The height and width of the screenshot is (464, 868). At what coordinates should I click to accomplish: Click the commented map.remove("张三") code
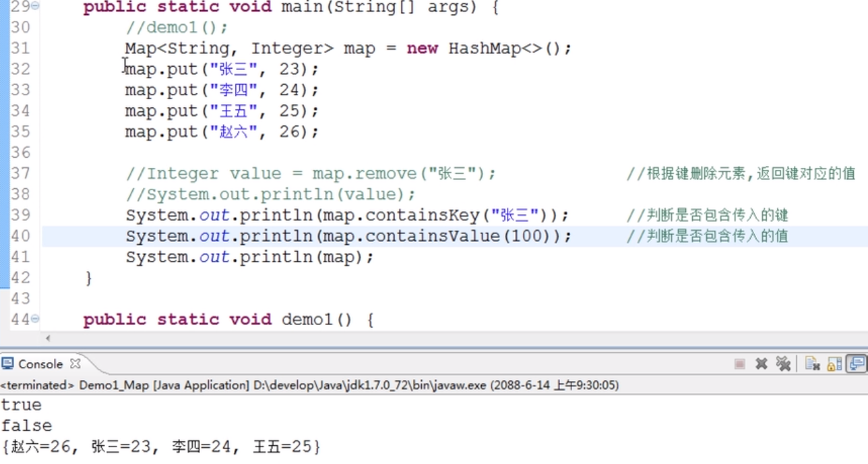(x=311, y=174)
